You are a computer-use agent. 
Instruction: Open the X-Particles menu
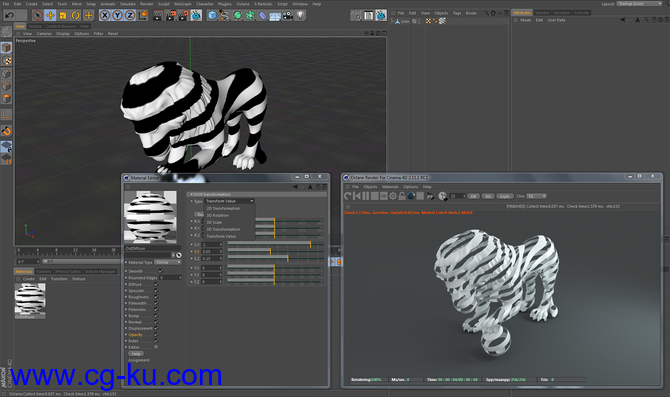click(x=263, y=4)
